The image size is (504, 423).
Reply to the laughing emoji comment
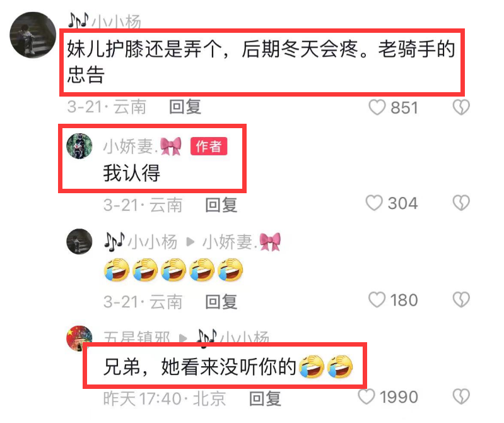[221, 302]
